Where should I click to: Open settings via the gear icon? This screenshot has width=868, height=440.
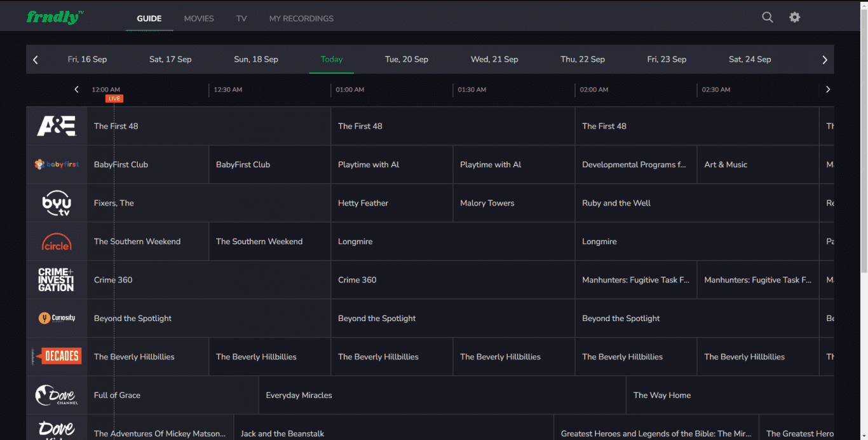(794, 17)
